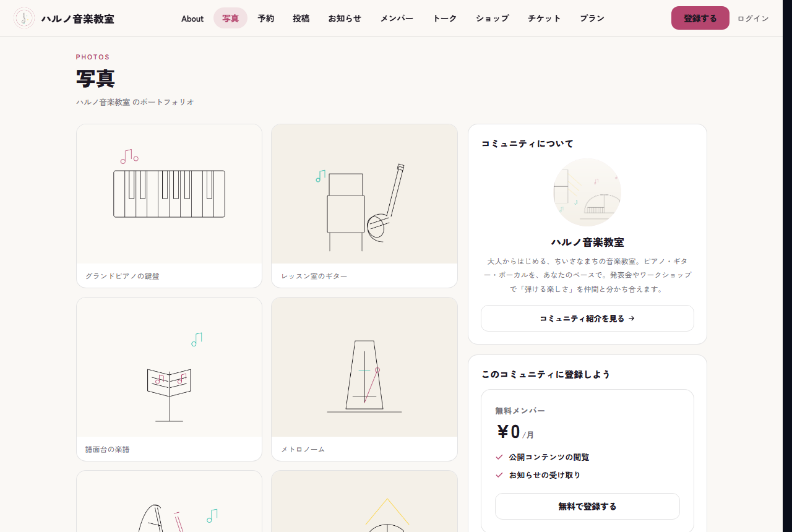The width and height of the screenshot is (792, 532).
Task: Navigate to メンバー page
Action: [x=397, y=19]
